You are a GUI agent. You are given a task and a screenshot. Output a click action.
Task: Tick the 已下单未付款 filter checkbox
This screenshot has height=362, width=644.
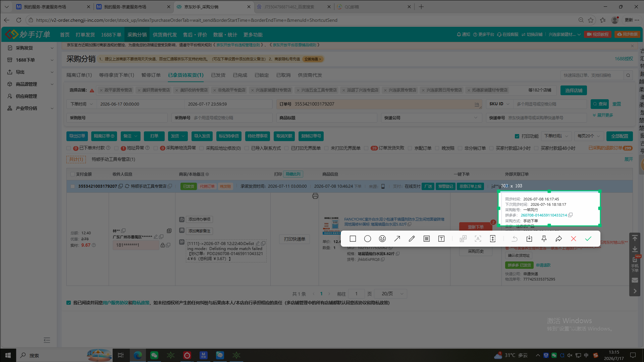69,148
